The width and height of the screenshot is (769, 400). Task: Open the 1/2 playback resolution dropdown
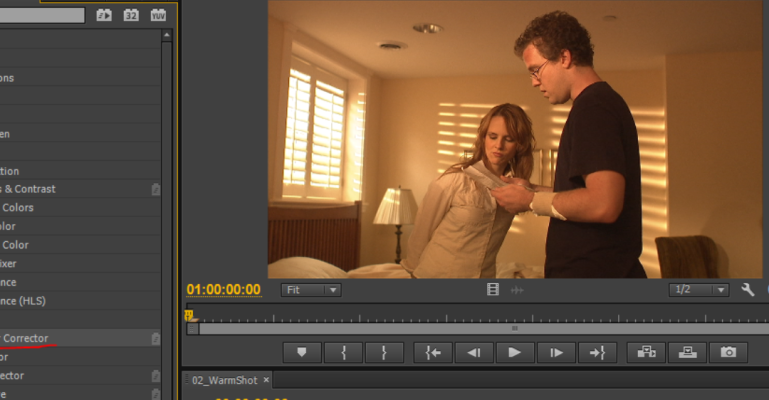(x=698, y=290)
